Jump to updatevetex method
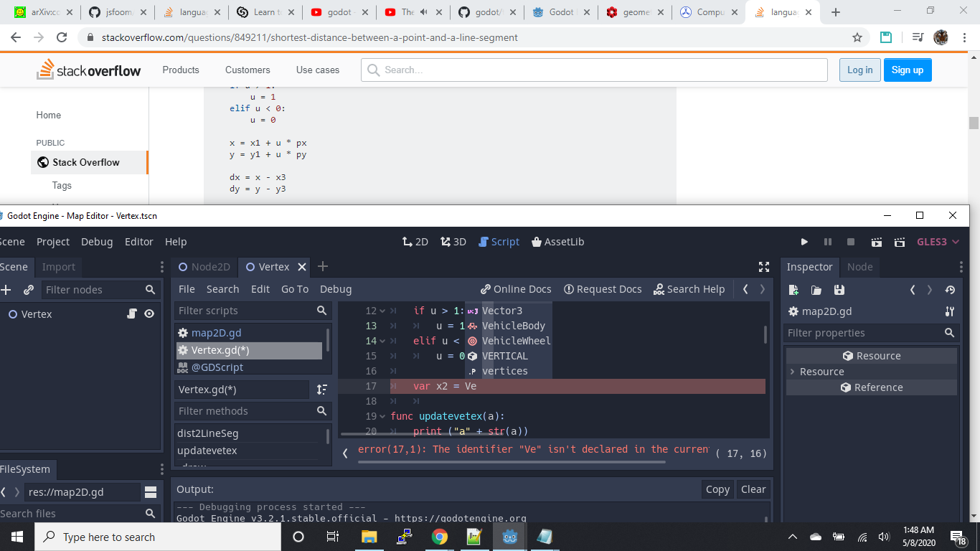This screenshot has width=980, height=551. pos(207,451)
